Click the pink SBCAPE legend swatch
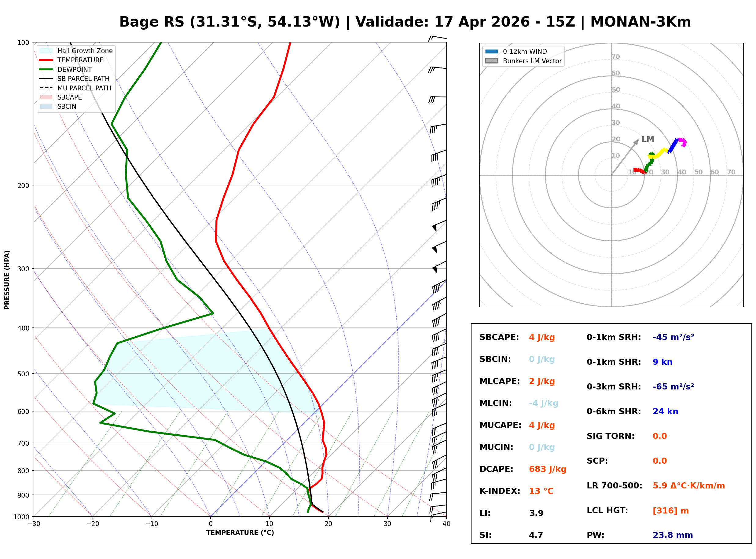 pyautogui.click(x=46, y=97)
